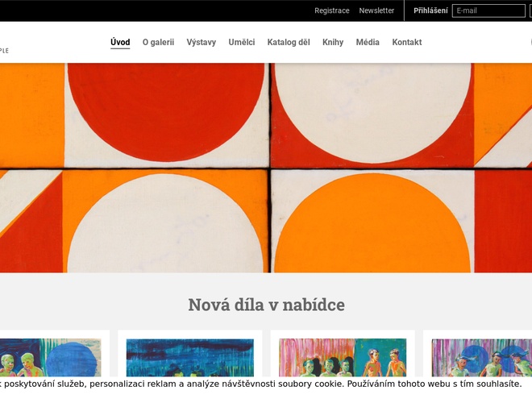The height and width of the screenshot is (403, 532).
Task: Open Katalog děl menu item
Action: pyautogui.click(x=289, y=43)
